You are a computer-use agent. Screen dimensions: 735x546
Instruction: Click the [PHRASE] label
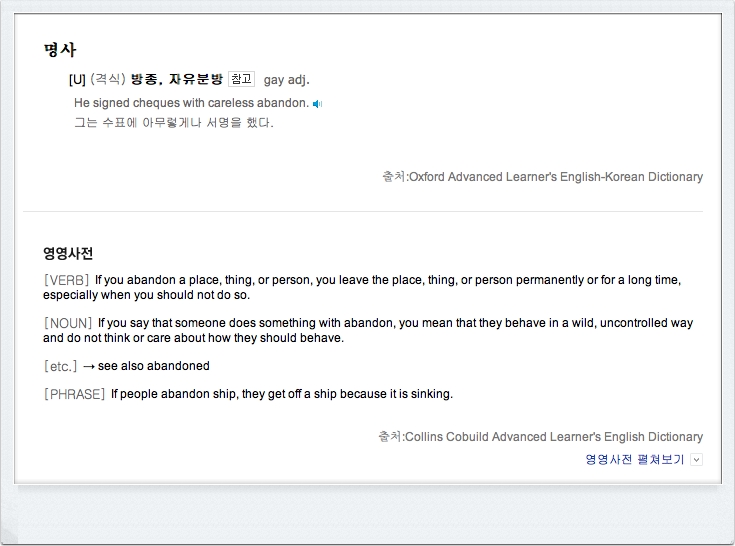[x=75, y=394]
